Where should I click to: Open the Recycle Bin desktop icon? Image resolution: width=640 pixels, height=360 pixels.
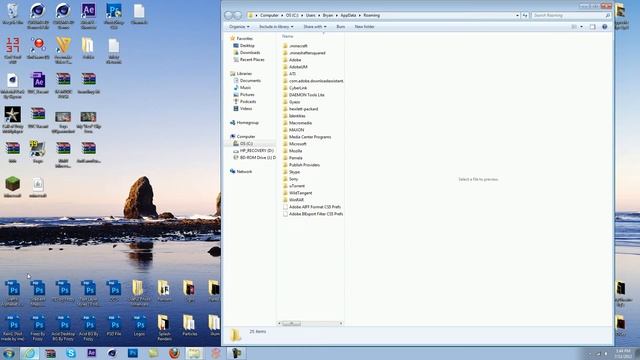coord(12,14)
